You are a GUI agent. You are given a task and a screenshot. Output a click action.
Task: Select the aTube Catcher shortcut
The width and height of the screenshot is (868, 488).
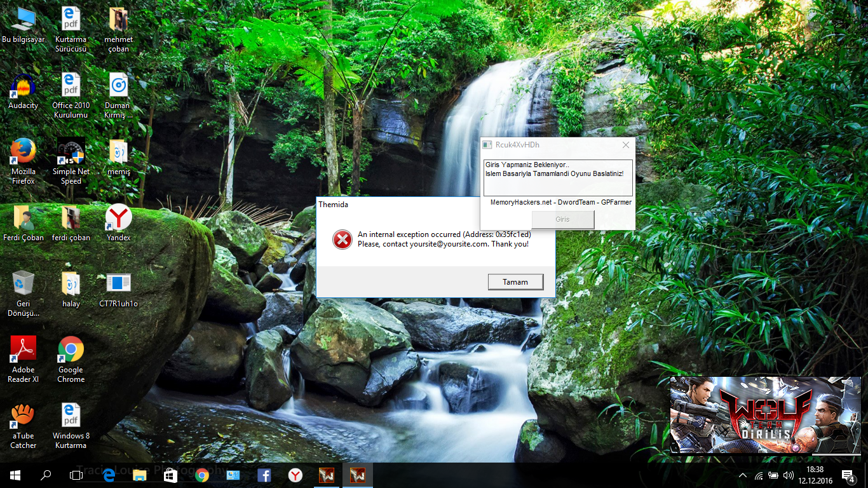click(x=24, y=426)
